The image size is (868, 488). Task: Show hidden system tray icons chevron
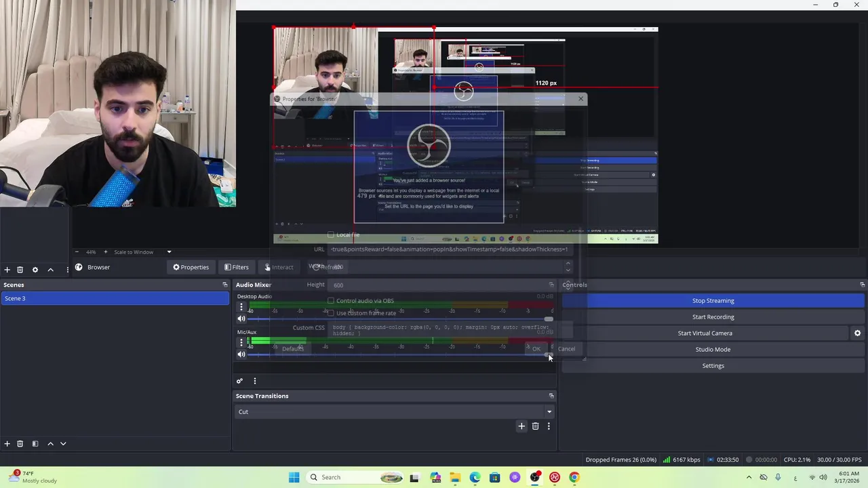(x=749, y=477)
